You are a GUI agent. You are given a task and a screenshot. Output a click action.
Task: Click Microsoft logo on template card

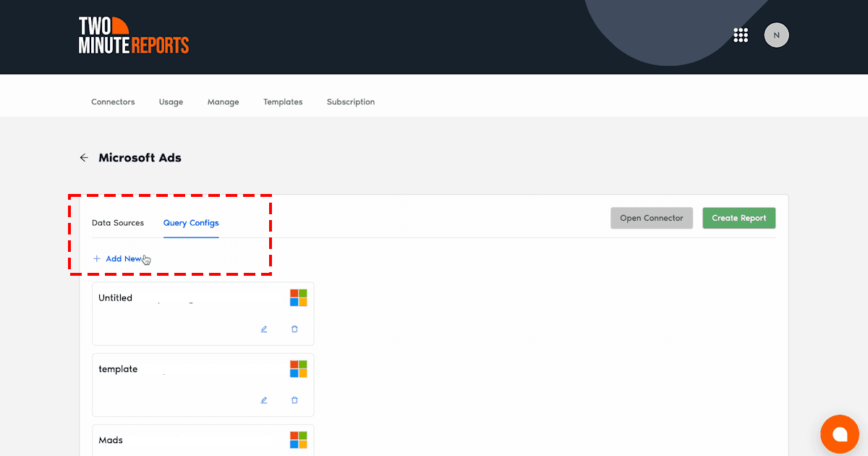(x=299, y=368)
